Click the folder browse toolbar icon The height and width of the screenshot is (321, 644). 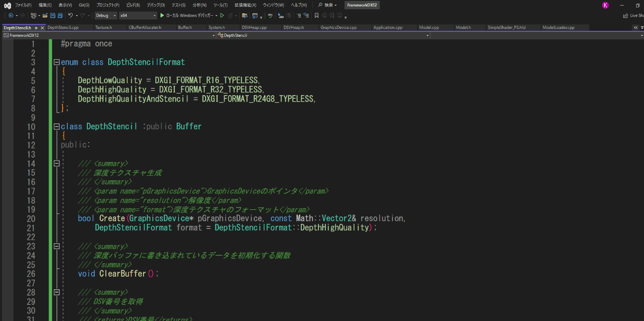coord(245,15)
